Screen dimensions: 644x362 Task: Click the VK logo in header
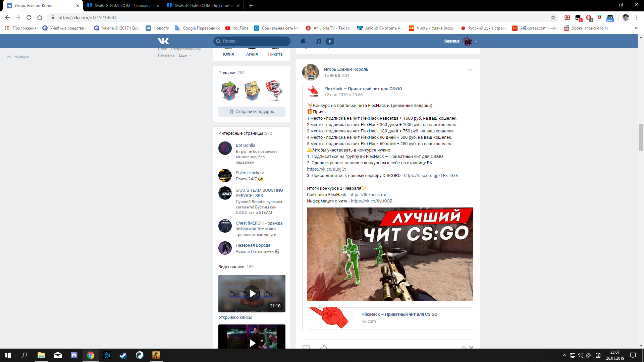coord(163,41)
